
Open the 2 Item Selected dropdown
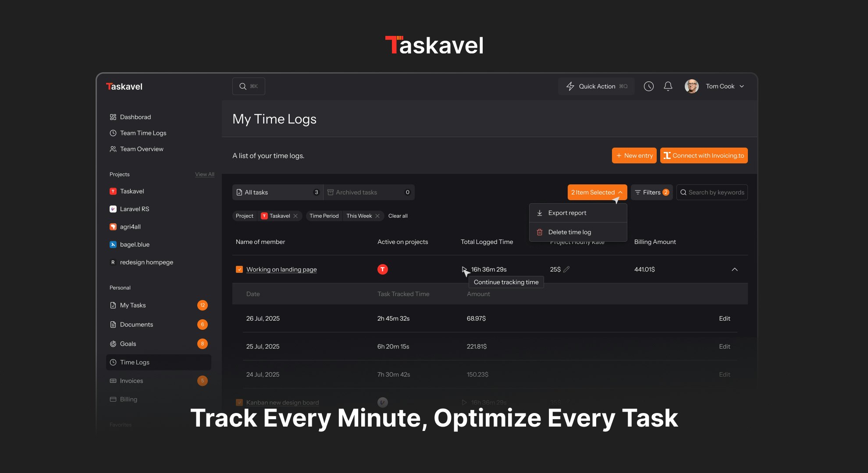point(597,192)
